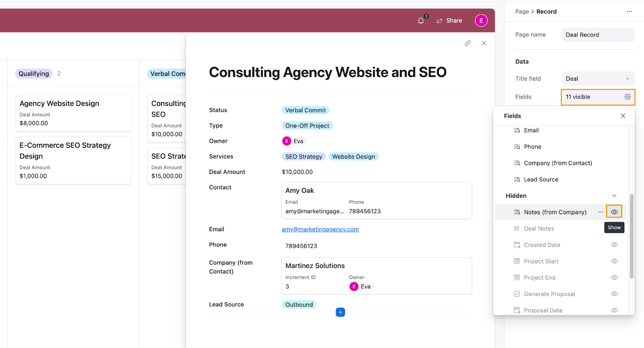Open the amy@marketingagency.com email link
This screenshot has width=644, height=348.
[320, 229]
